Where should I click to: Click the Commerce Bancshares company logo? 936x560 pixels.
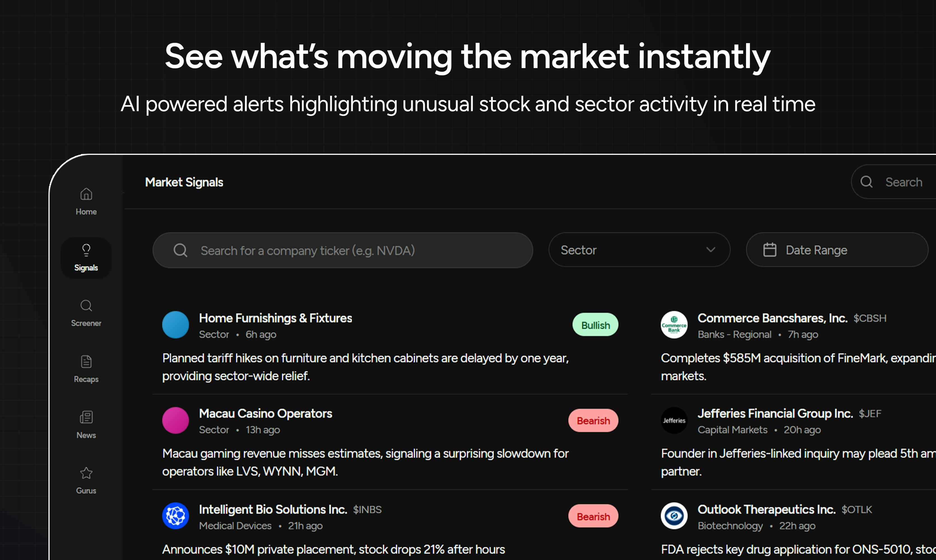(674, 325)
